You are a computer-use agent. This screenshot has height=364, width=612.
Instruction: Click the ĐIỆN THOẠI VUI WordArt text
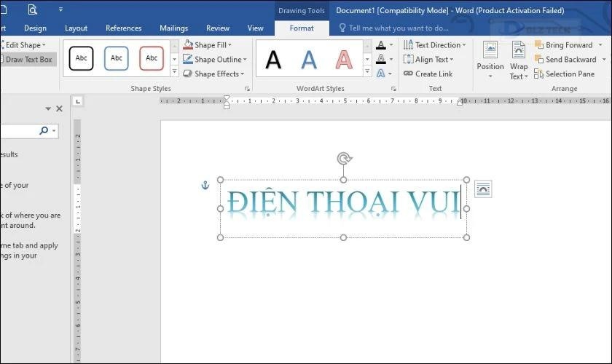coord(343,203)
